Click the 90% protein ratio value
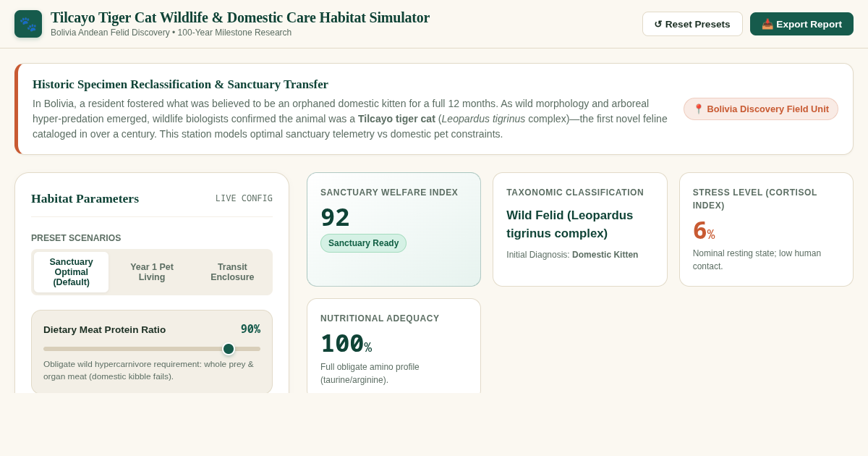The image size is (868, 456). (250, 329)
